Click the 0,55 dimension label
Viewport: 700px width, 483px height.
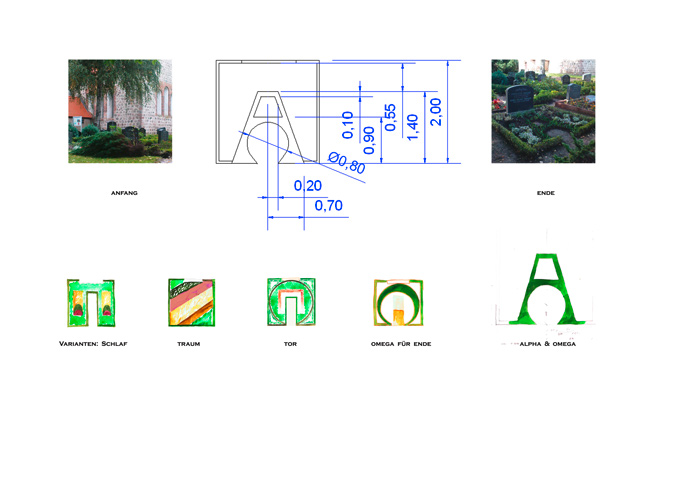(x=390, y=117)
